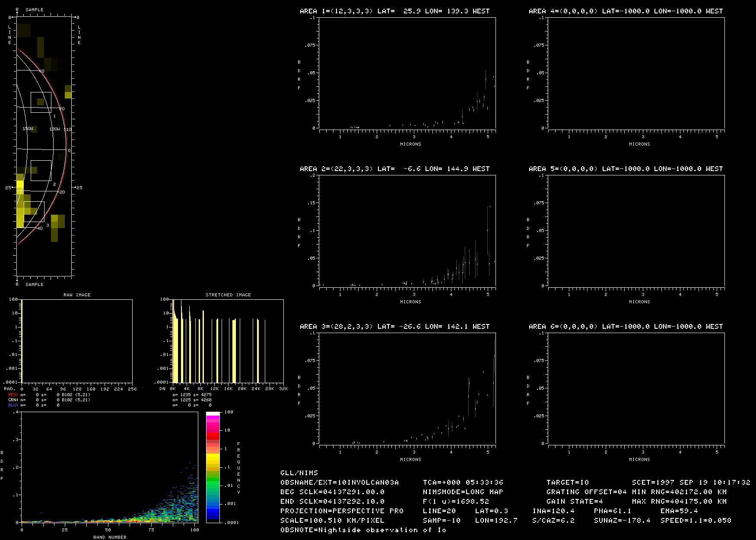Pick the Area 3 box on the Io map
The height and width of the screenshot is (540, 756).
click(x=34, y=211)
